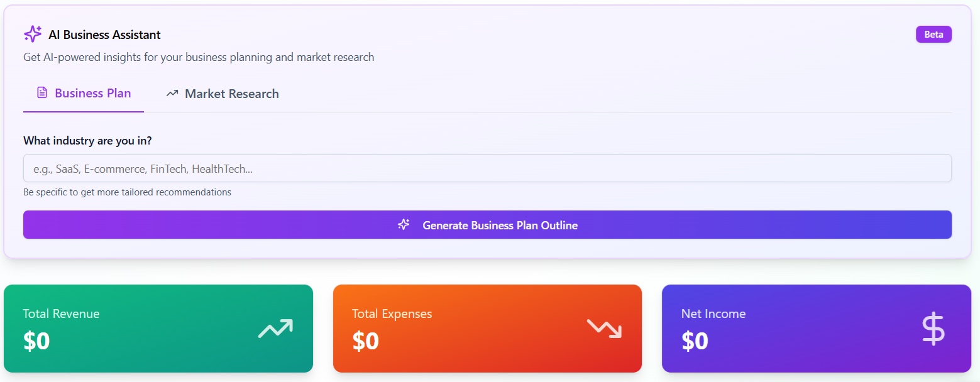Screen dimensions: 980x382
Task: Click the "What industry are you in?" label
Action: tap(87, 141)
